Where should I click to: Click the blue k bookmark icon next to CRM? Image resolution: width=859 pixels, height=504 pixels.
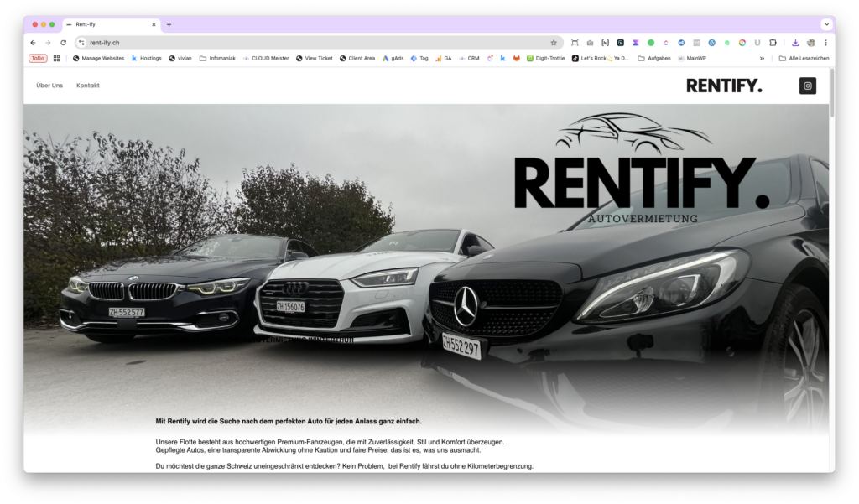pyautogui.click(x=502, y=58)
